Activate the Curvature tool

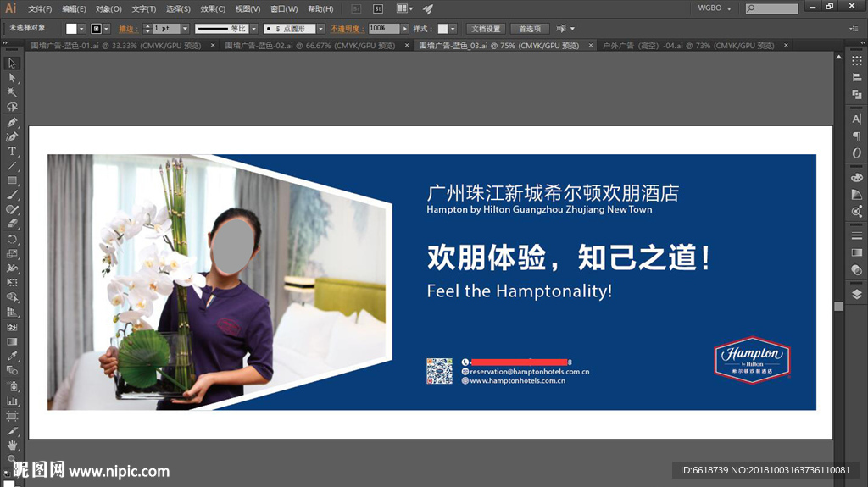tap(12, 136)
